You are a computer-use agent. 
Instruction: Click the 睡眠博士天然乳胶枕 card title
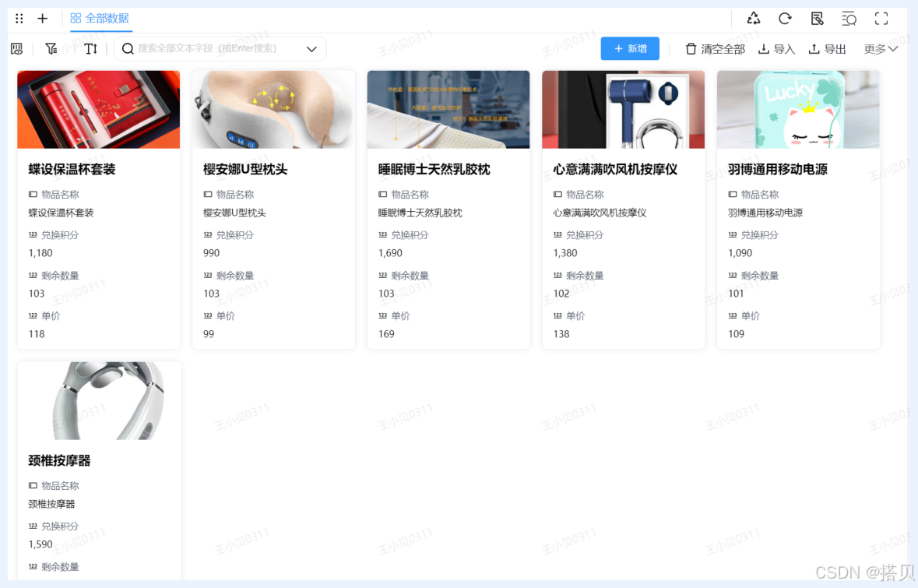[434, 169]
